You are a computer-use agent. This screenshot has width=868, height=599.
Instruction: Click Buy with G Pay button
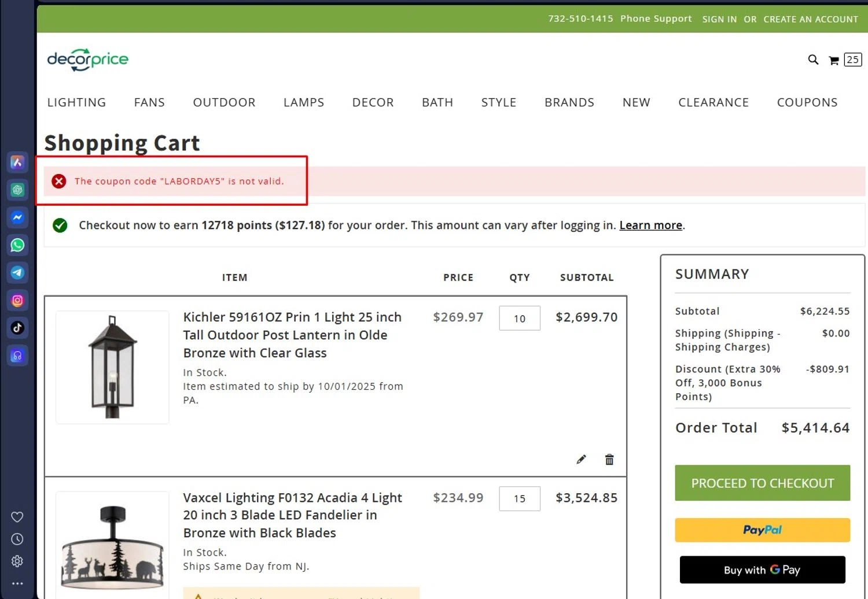click(763, 570)
